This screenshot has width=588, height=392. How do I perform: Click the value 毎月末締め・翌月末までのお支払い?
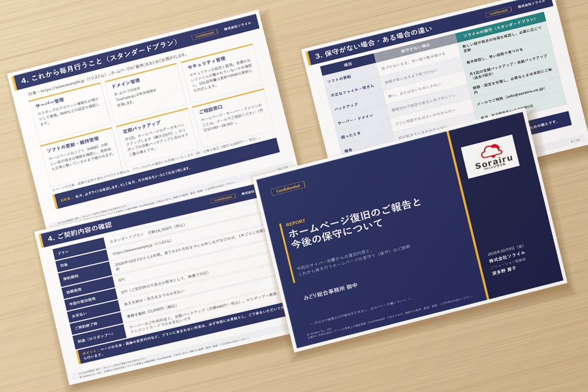[x=154, y=298]
